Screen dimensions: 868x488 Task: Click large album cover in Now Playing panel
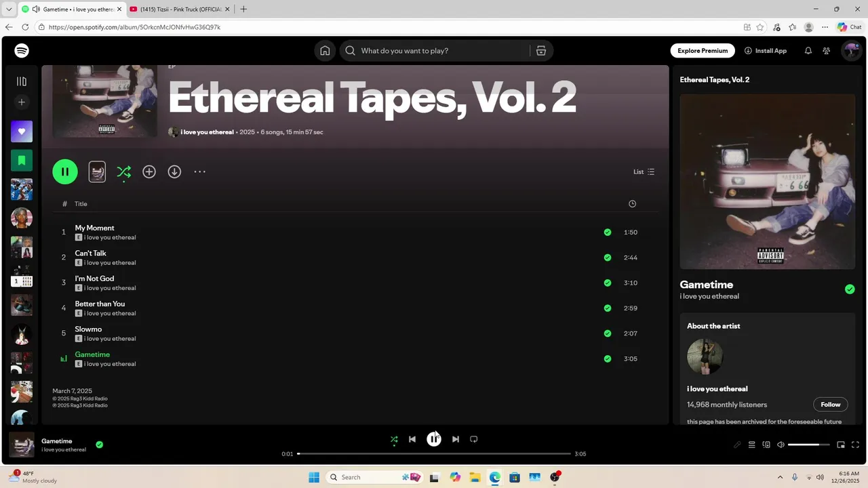point(768,182)
